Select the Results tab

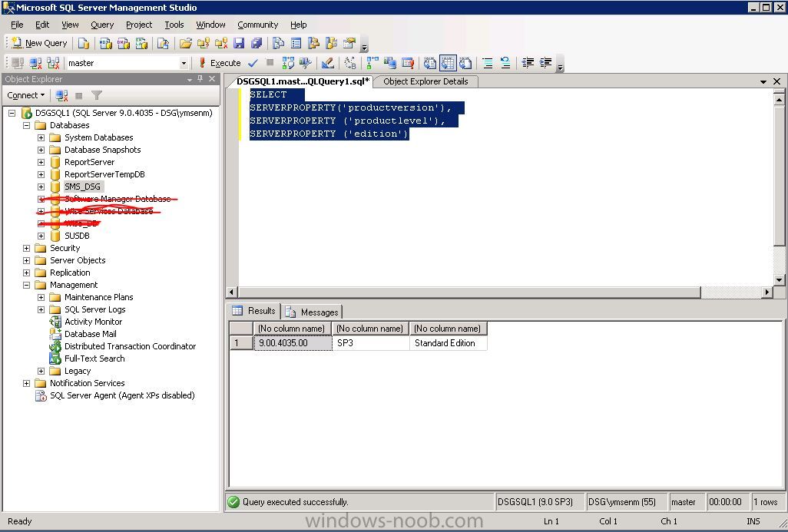254,311
